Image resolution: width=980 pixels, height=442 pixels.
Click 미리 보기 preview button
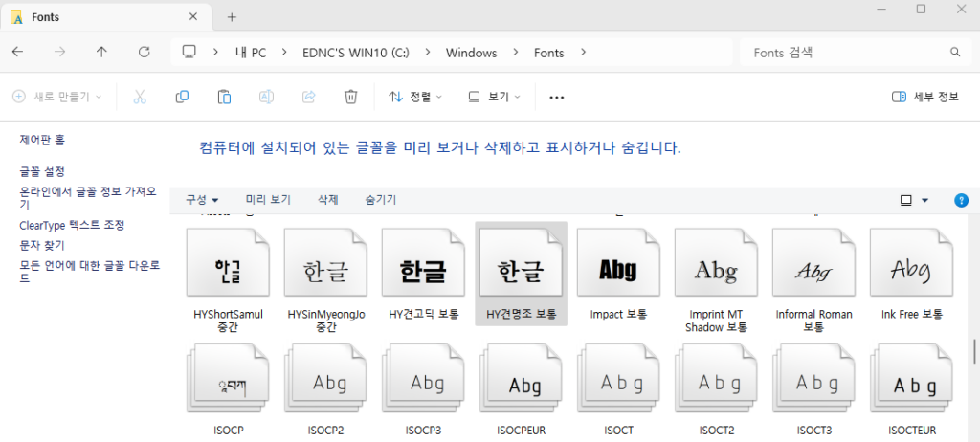pyautogui.click(x=268, y=200)
